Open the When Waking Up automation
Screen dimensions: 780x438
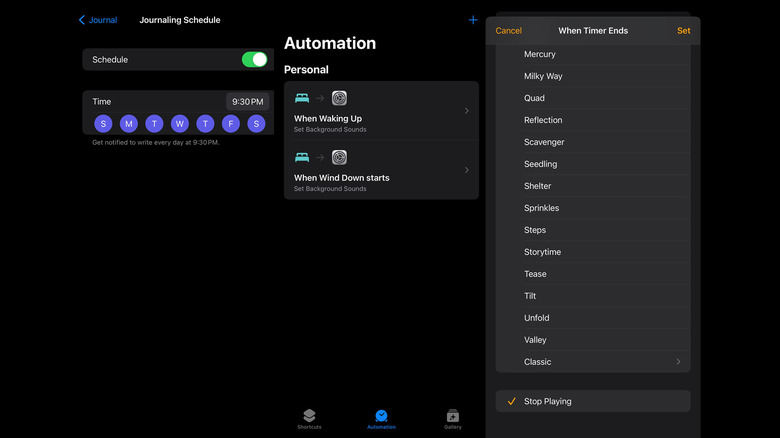381,110
